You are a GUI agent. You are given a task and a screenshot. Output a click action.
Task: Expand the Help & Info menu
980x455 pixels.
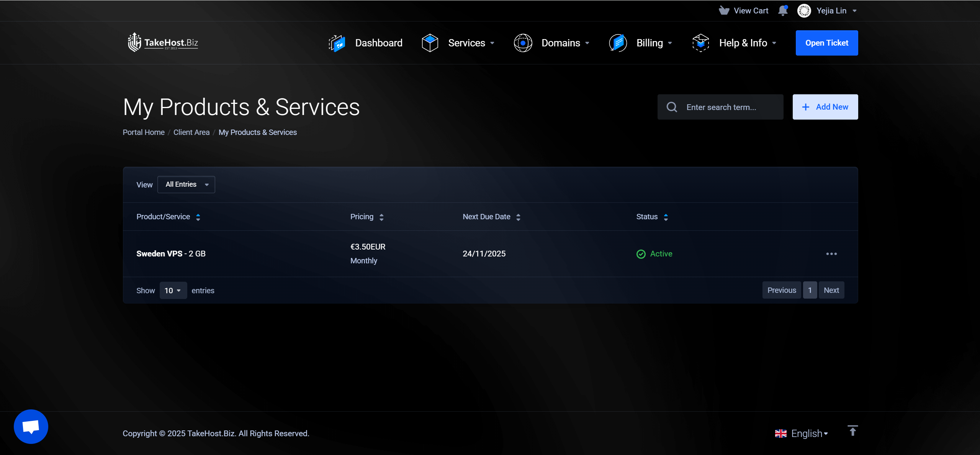click(734, 43)
